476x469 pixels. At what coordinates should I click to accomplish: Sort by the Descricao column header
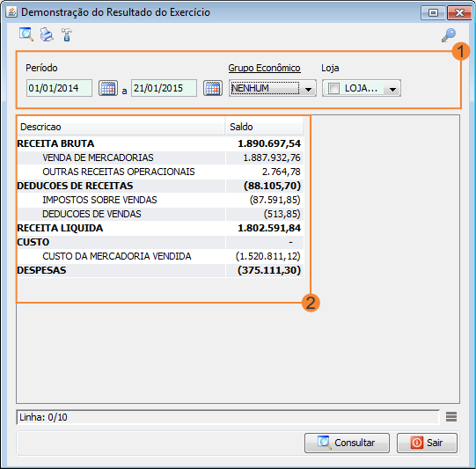(x=121, y=127)
